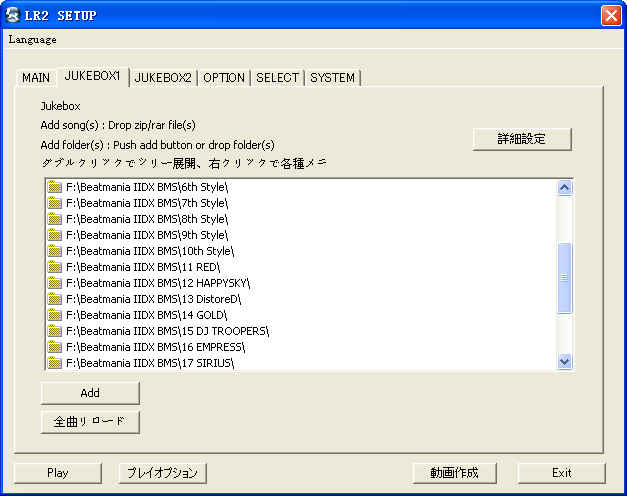Select the 8th Style folder path
The height and width of the screenshot is (496, 627).
pyautogui.click(x=147, y=219)
